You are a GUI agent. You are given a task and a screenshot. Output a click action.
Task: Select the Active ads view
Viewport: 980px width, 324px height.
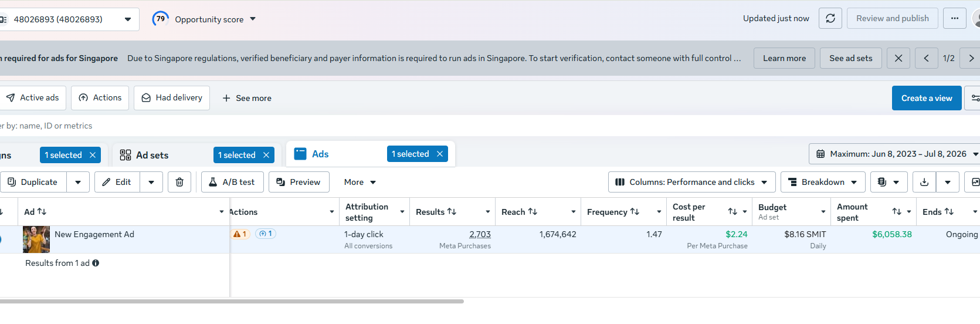click(x=33, y=97)
